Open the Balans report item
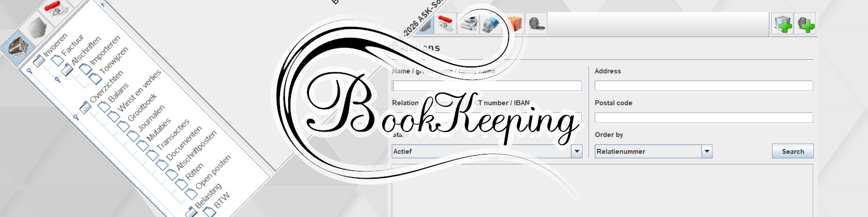This screenshot has height=217, width=868. [114, 97]
